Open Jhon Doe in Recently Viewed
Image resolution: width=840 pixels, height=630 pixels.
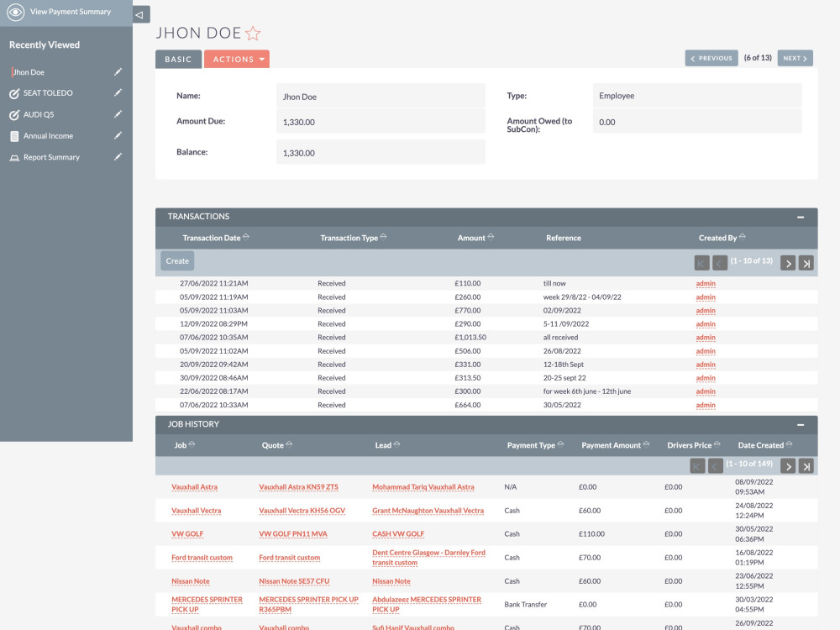click(x=29, y=72)
